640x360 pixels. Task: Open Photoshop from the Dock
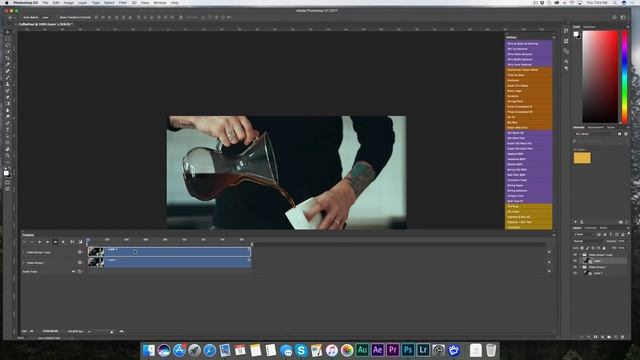[408, 350]
